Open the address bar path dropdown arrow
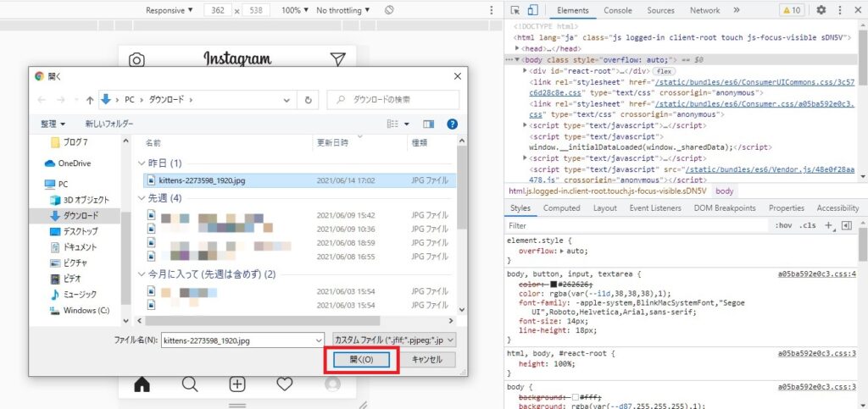The width and height of the screenshot is (868, 409). (x=287, y=100)
